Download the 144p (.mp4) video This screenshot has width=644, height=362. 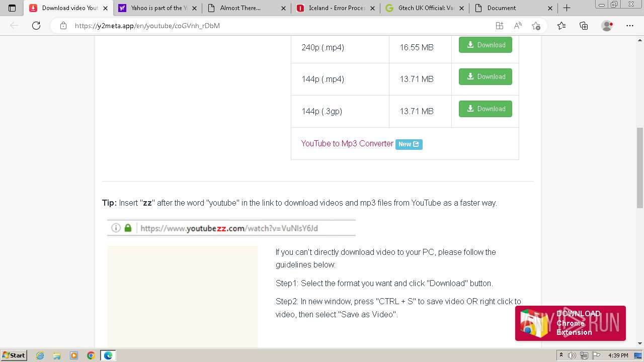pyautogui.click(x=486, y=76)
